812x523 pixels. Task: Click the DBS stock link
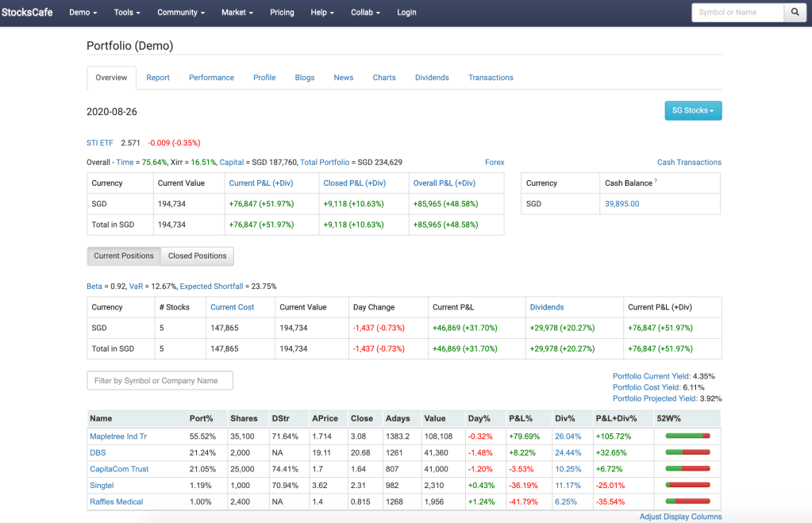pyautogui.click(x=98, y=452)
